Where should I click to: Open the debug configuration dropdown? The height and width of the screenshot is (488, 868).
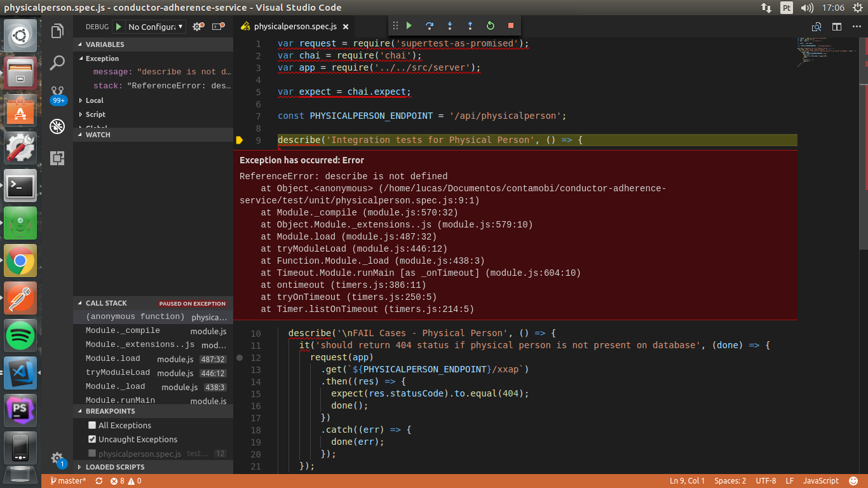point(156,27)
